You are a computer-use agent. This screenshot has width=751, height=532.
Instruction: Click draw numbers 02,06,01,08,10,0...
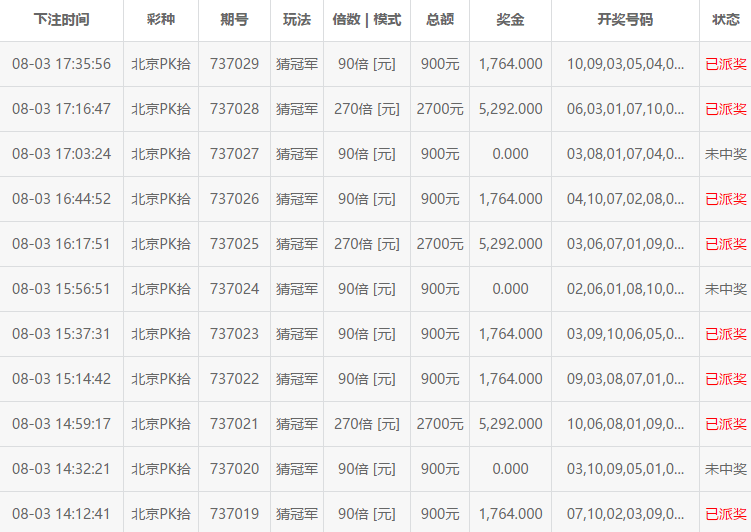(625, 289)
